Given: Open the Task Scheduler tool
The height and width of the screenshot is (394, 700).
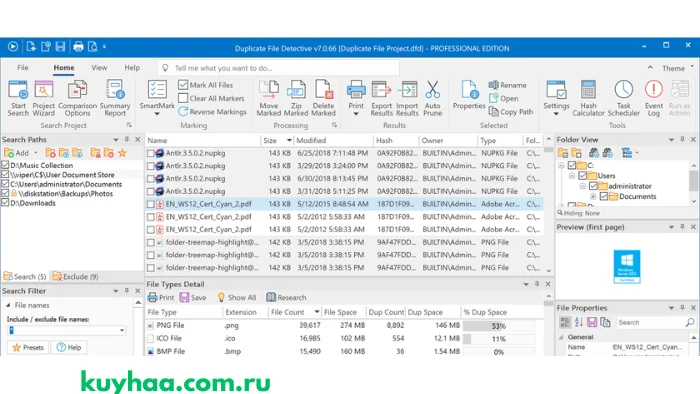Looking at the screenshot, I should click(x=624, y=98).
